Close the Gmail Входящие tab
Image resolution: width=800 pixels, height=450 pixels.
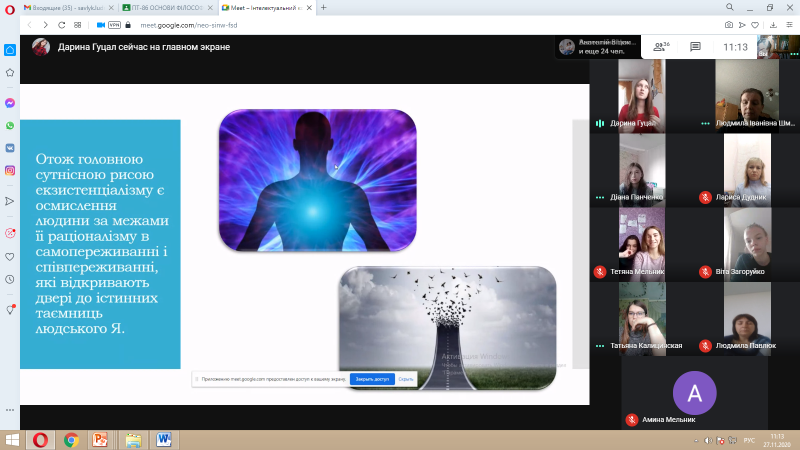click(111, 8)
